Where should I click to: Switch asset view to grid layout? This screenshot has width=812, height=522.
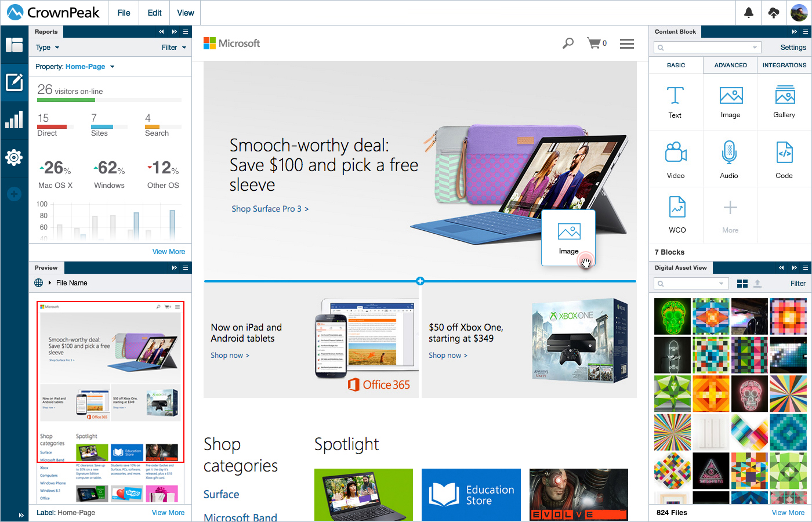[742, 284]
